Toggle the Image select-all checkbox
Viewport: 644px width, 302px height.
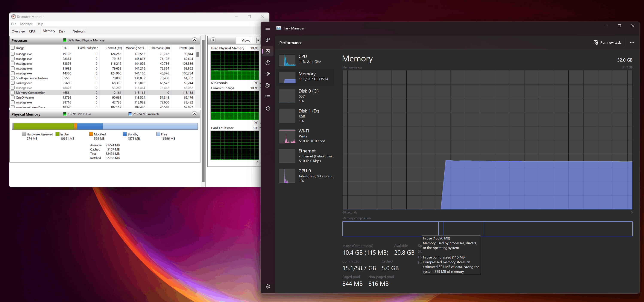coord(13,48)
